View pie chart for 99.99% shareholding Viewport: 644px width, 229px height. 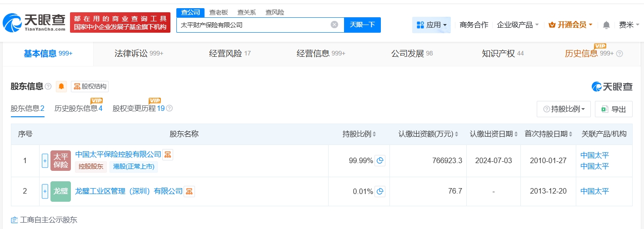click(x=380, y=160)
